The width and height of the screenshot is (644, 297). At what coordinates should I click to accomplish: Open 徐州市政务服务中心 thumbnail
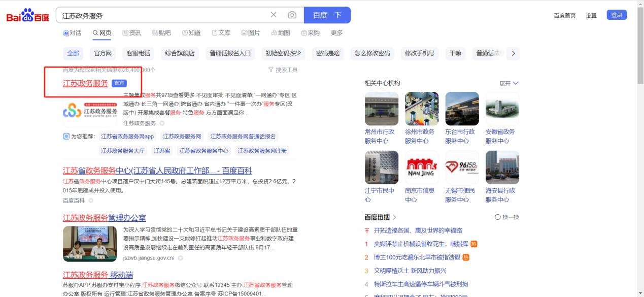422,109
